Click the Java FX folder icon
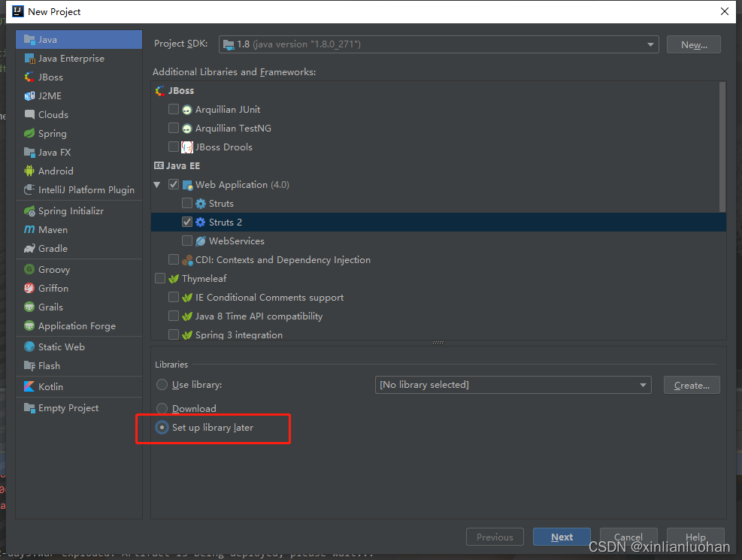 coord(29,153)
